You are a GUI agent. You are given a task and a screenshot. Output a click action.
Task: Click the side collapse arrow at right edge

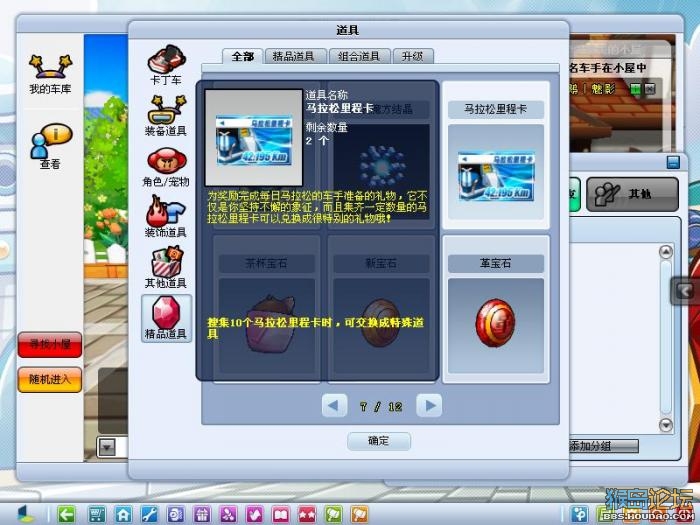click(x=685, y=291)
